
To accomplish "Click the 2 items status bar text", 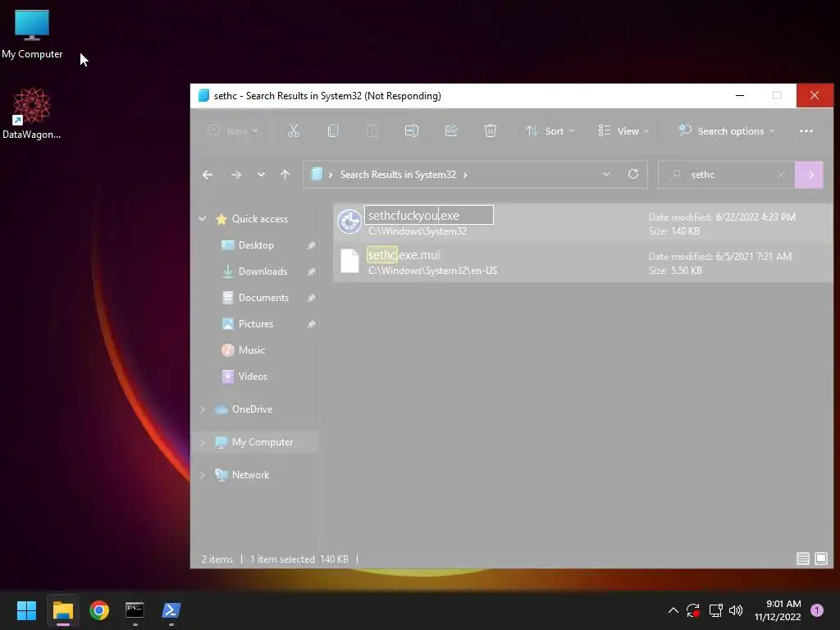I will pos(217,559).
